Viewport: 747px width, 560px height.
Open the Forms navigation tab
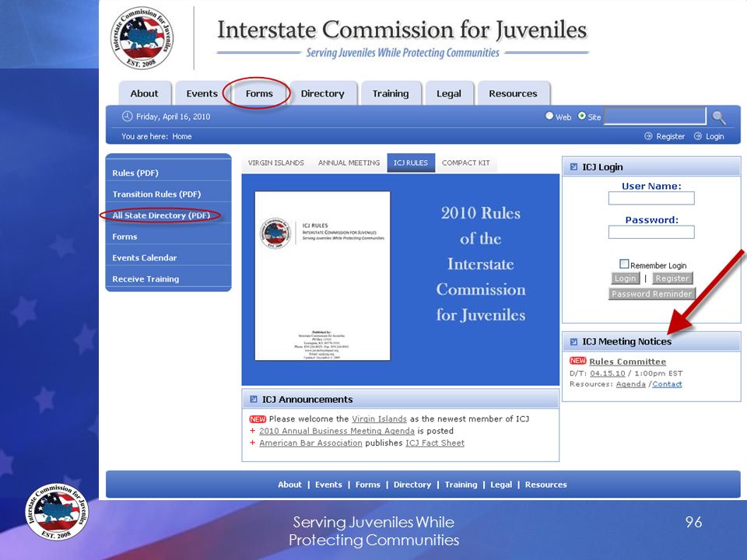pyautogui.click(x=259, y=93)
